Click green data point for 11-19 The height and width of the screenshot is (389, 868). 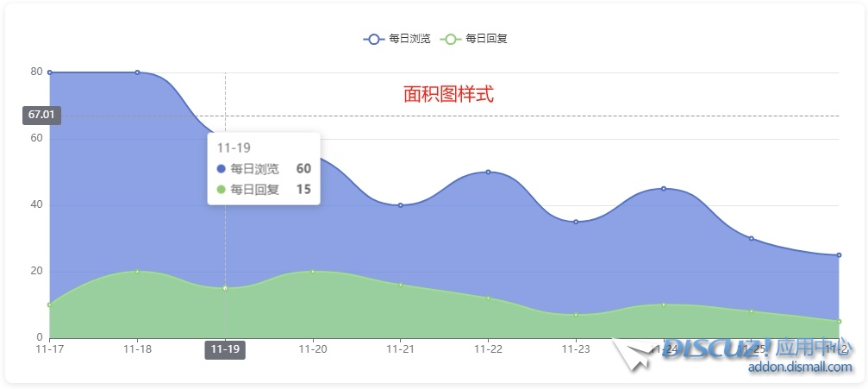click(225, 288)
